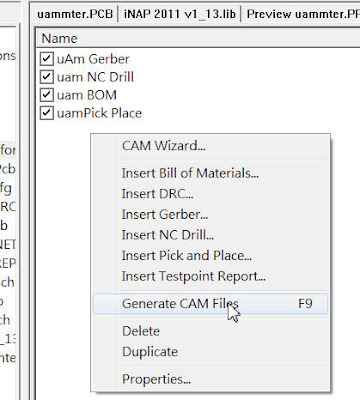Select the uamPick Place list entry
The image size is (360, 400).
[99, 113]
